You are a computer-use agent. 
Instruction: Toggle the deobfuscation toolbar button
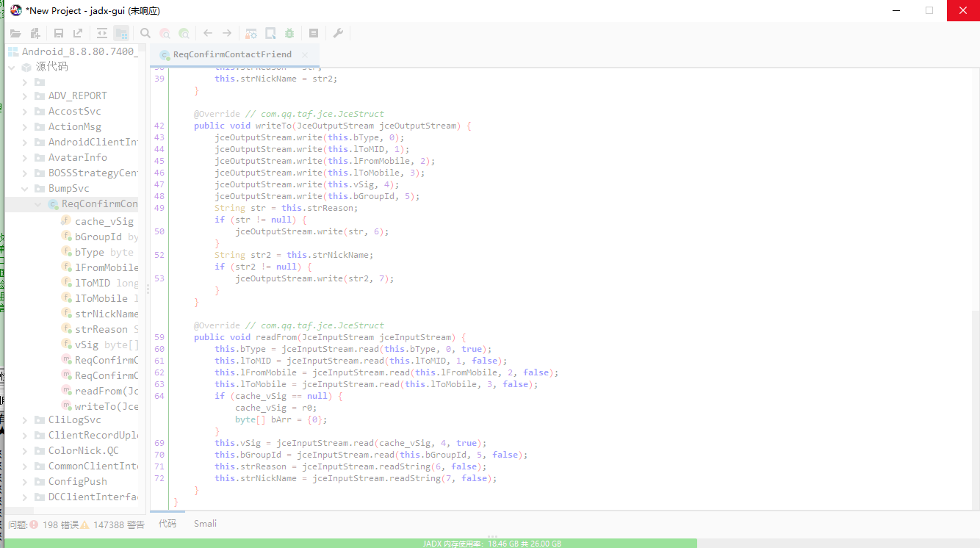(251, 33)
